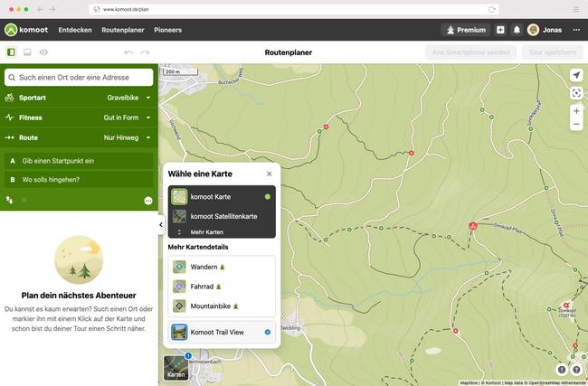Open waypoint more options ellipsis
Viewport: 588px width, 386px height.
coord(148,201)
